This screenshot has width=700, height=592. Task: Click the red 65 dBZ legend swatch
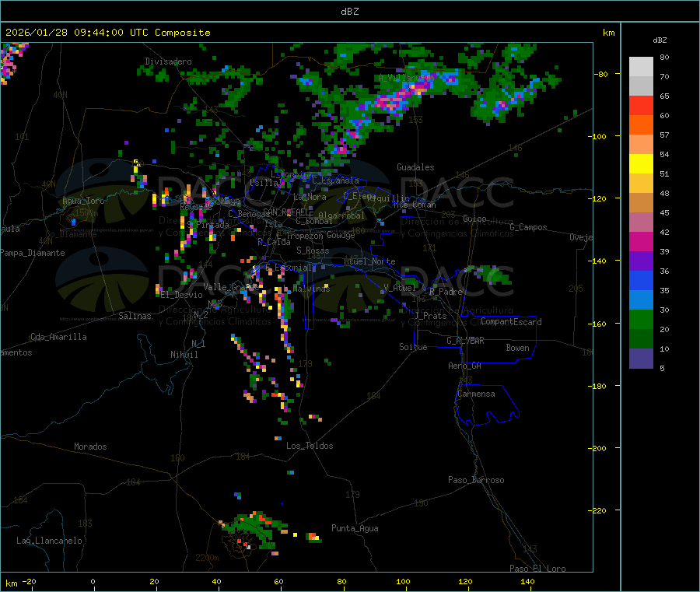click(x=641, y=105)
